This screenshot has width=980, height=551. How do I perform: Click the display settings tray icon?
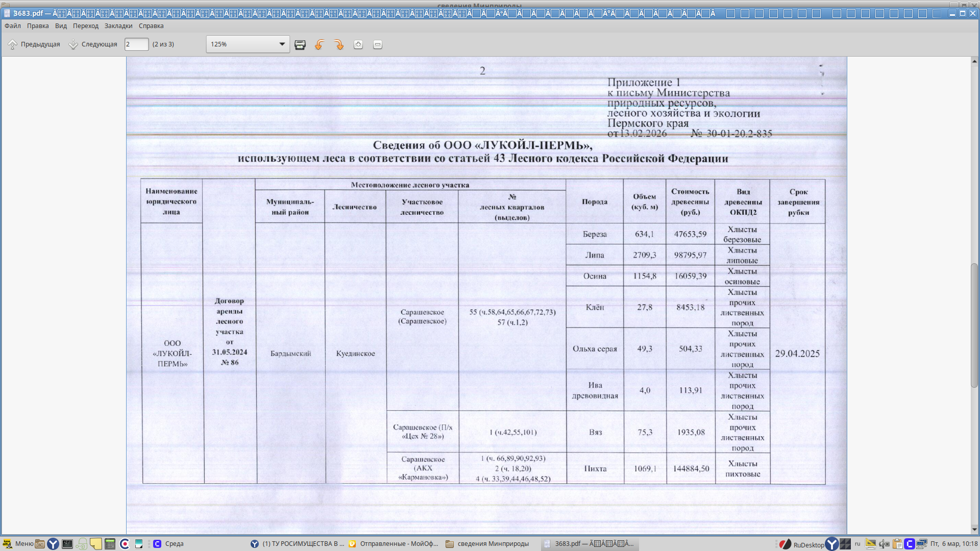point(871,544)
